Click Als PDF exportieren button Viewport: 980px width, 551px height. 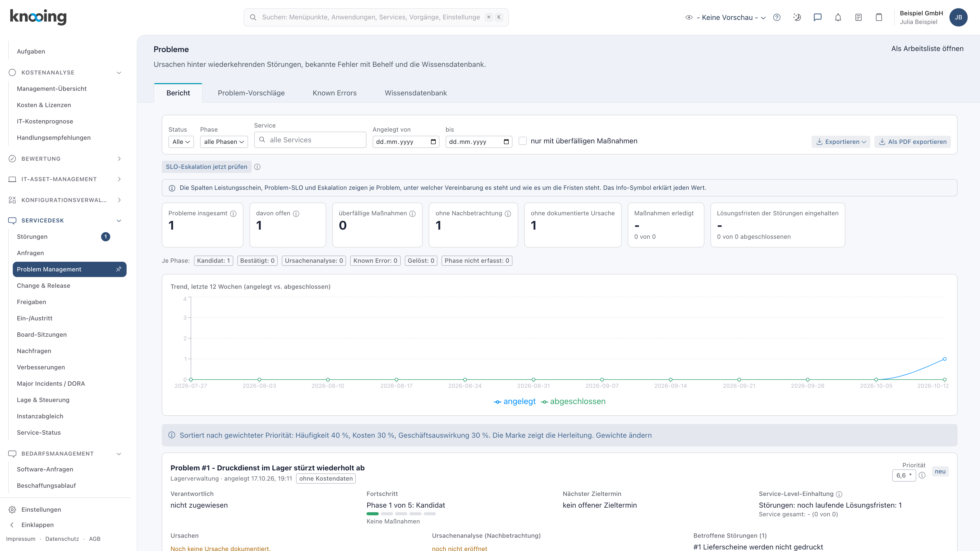[x=912, y=142]
